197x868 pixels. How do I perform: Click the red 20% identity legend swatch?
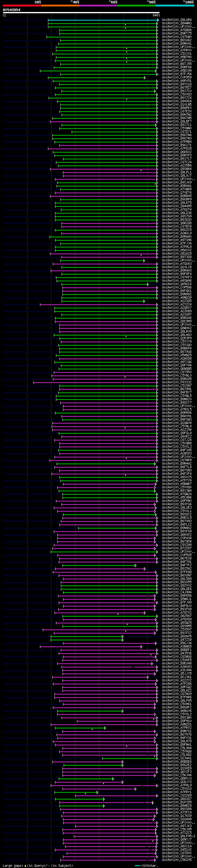click(22, 6)
